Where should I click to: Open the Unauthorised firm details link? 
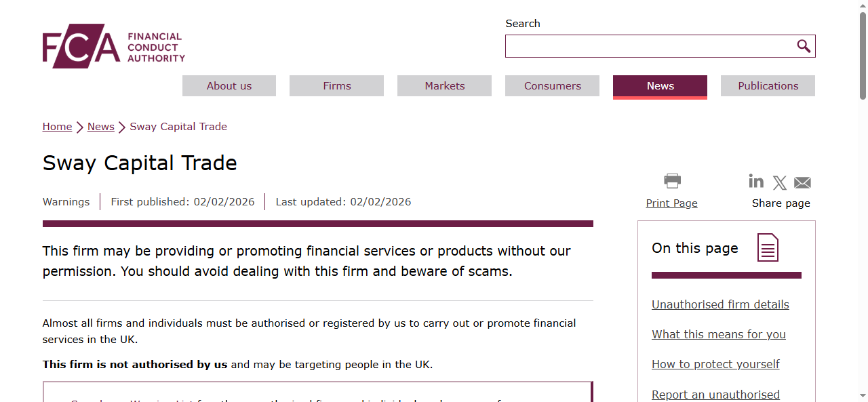[720, 304]
